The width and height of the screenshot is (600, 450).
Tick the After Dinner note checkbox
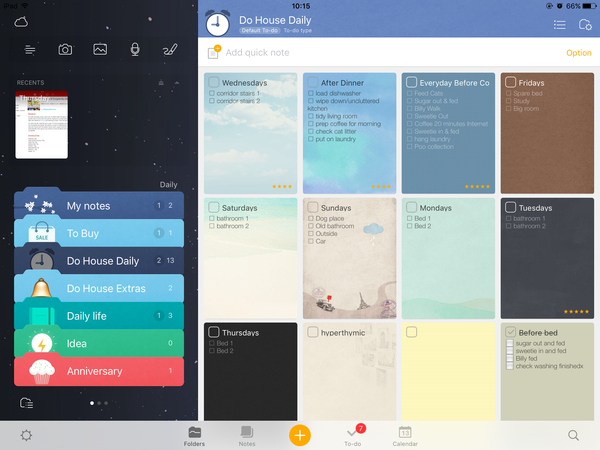tap(312, 82)
